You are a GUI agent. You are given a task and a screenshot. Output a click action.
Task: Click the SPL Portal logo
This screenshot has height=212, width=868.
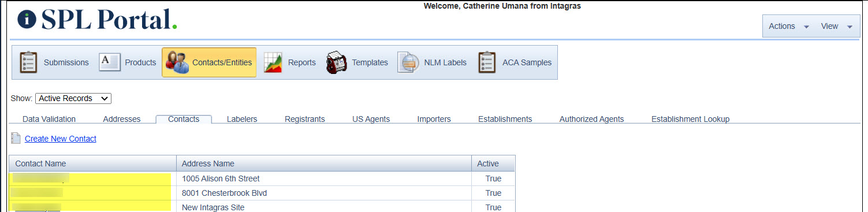click(x=97, y=20)
